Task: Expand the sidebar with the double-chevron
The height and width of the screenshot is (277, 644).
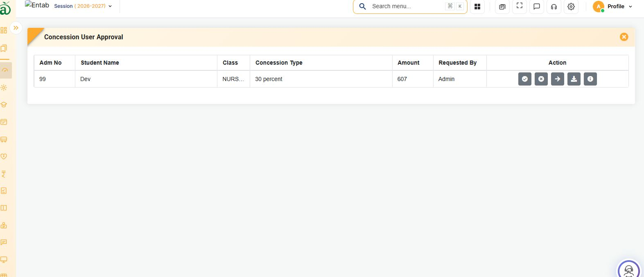Action: click(x=16, y=28)
